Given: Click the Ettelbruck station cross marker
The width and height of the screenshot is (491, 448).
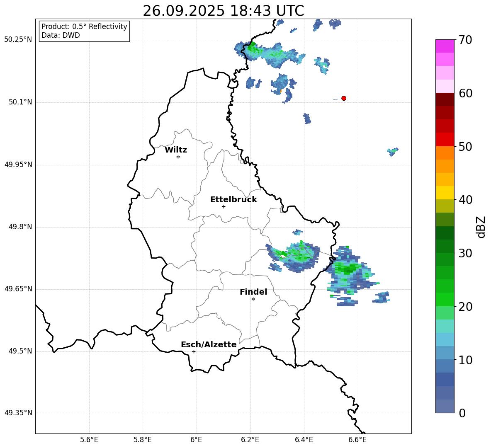Looking at the screenshot, I should point(224,206).
